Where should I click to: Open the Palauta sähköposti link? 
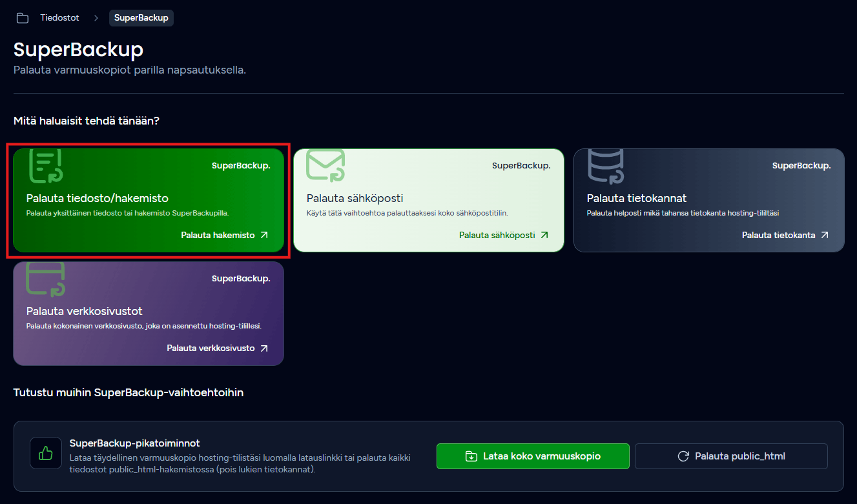coord(497,236)
